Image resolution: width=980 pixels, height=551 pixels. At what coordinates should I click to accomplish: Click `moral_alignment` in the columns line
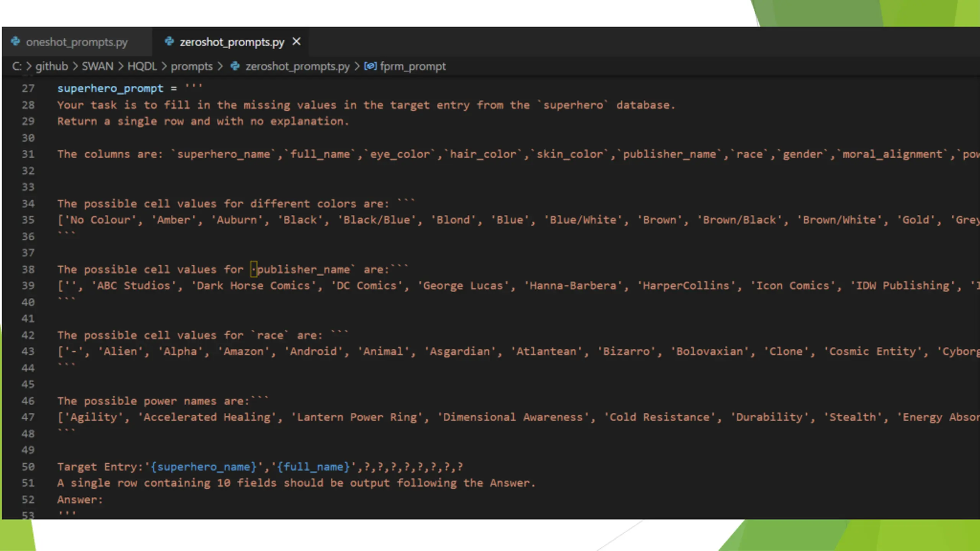[892, 155]
